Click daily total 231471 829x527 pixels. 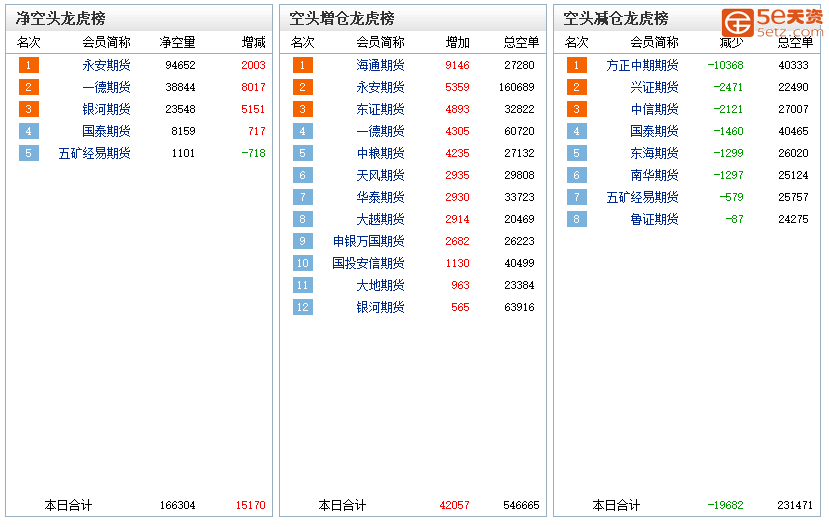[x=795, y=505]
